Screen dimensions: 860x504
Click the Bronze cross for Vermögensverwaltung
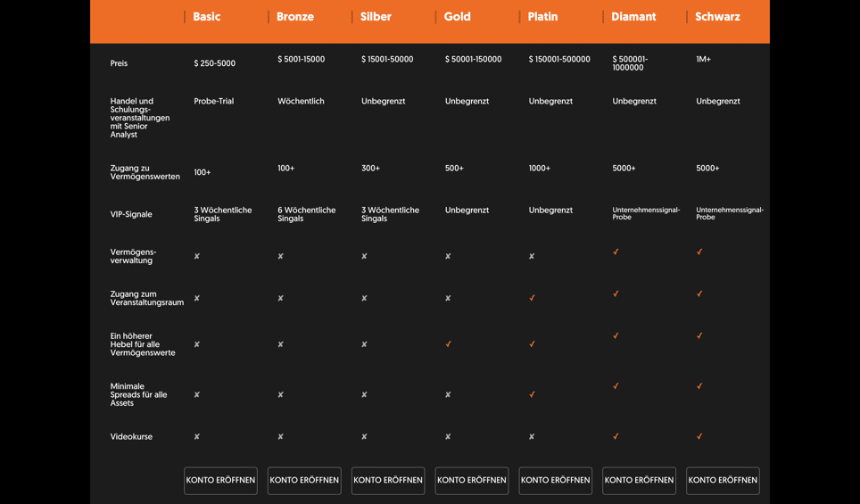click(x=280, y=257)
